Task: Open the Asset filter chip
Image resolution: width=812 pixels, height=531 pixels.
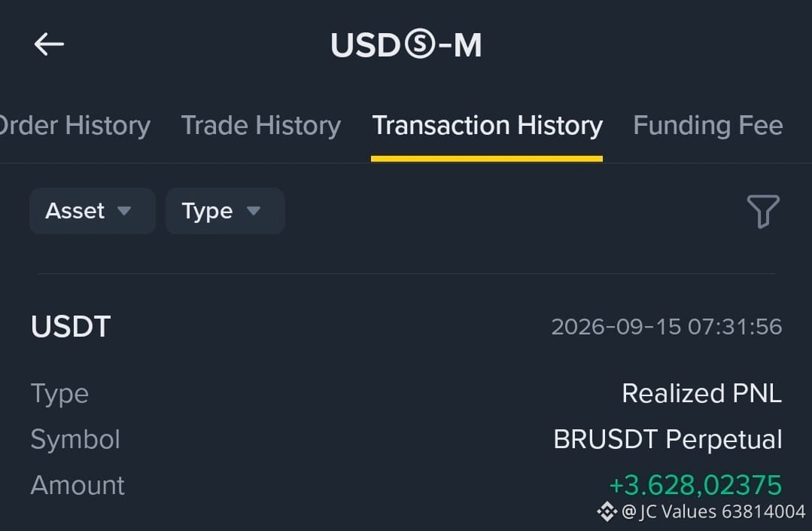Action: (92, 211)
